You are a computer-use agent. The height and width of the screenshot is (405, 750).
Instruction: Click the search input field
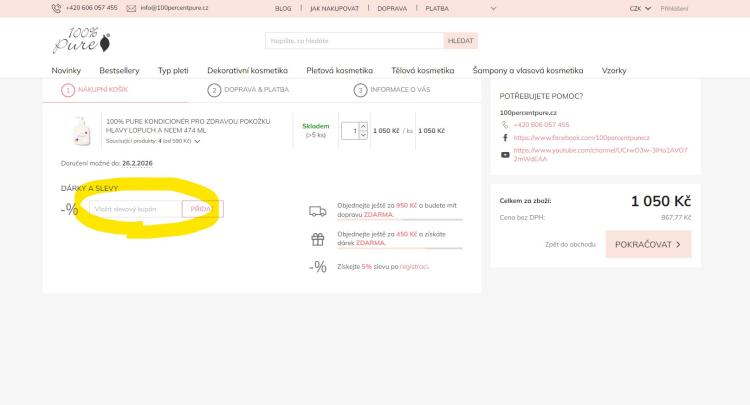[x=354, y=41]
